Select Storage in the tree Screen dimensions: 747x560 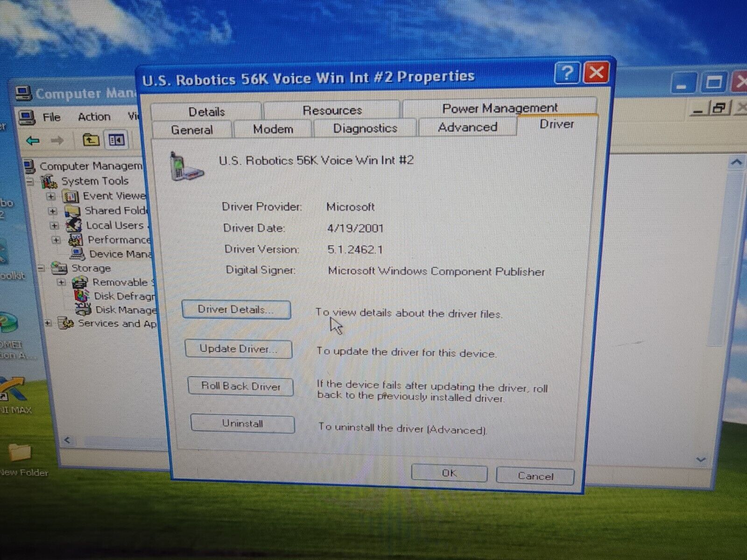(x=91, y=268)
